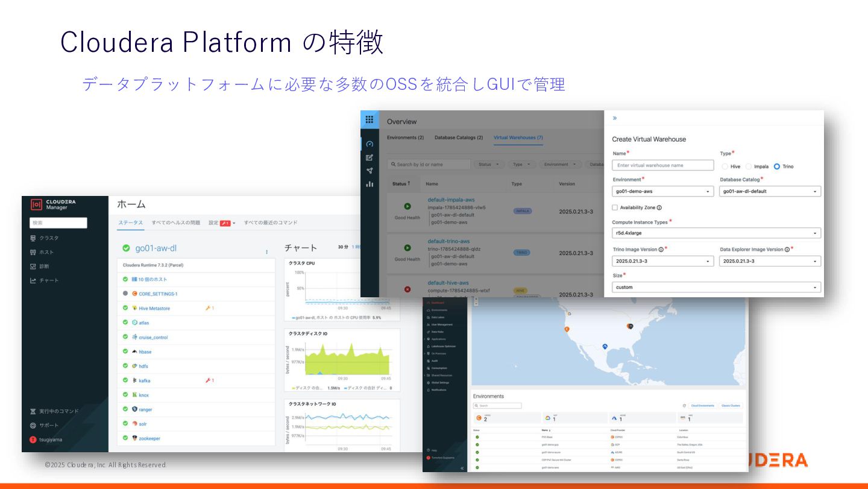868x489 pixels.
Task: Open the すべての最近のコマンド tab
Action: tap(271, 222)
